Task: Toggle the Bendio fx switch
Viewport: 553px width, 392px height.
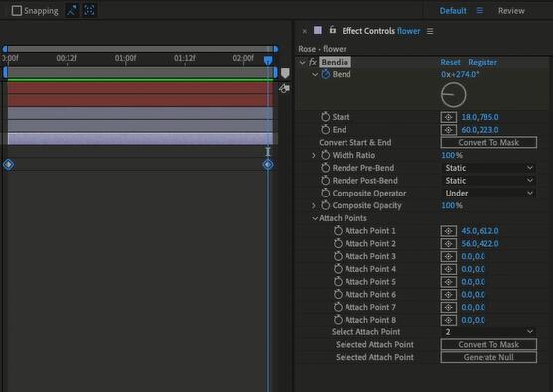Action: coord(313,63)
